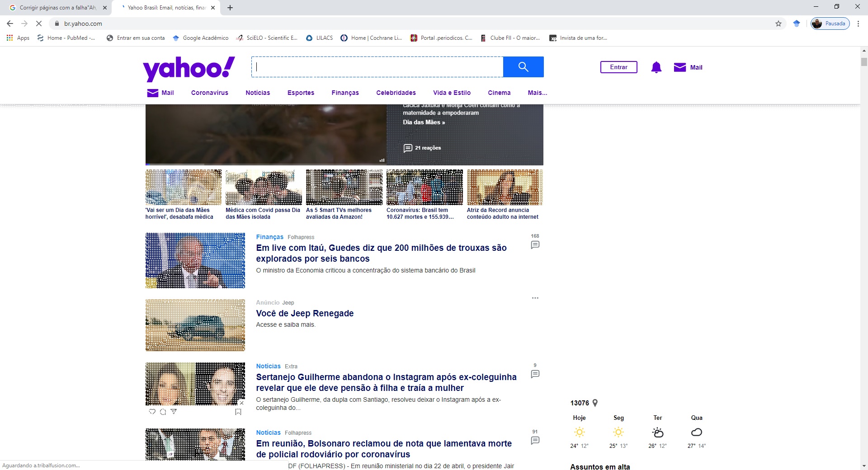Image resolution: width=868 pixels, height=470 pixels.
Task: Open Clube FII bookmark
Action: click(x=510, y=38)
